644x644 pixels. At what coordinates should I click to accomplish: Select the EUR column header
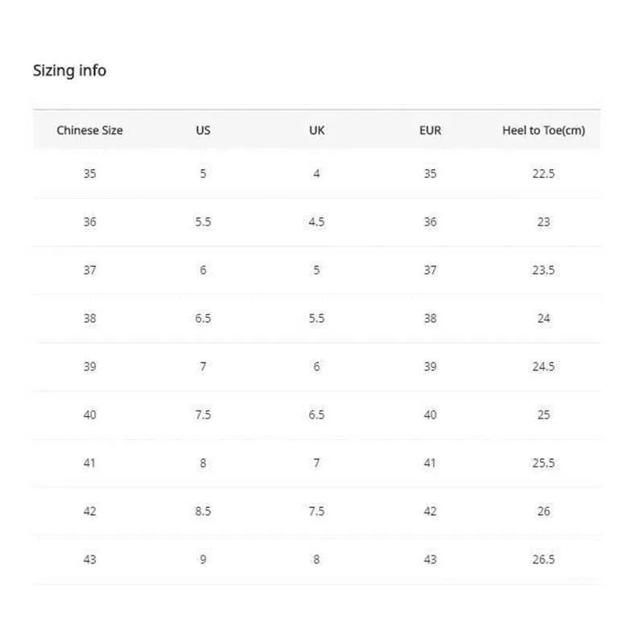tap(430, 130)
